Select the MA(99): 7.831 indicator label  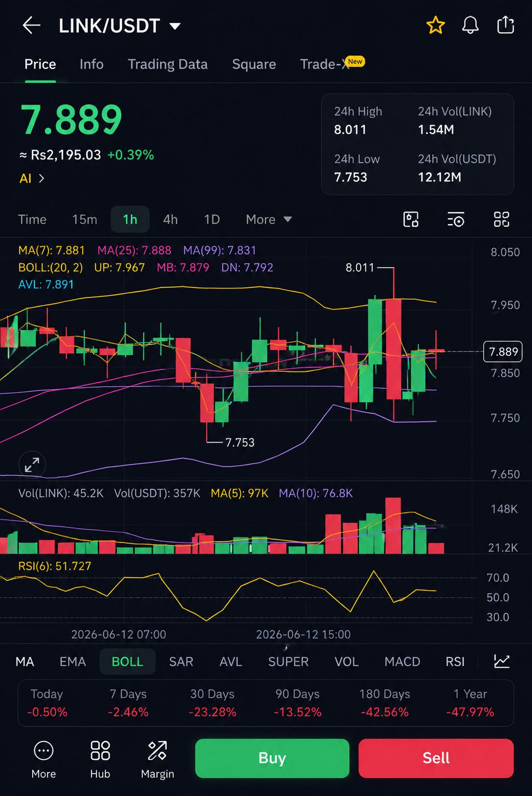tap(220, 250)
